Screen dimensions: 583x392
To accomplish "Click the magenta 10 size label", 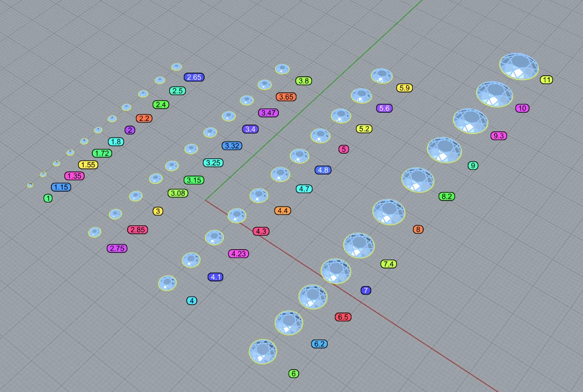I will (x=522, y=108).
